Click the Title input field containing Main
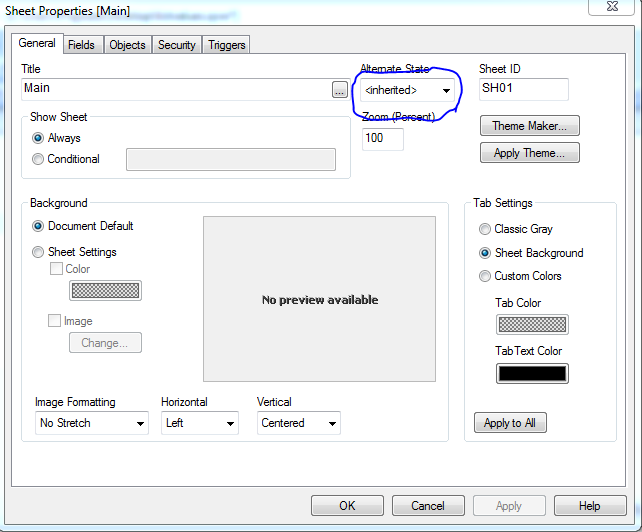 pos(176,89)
